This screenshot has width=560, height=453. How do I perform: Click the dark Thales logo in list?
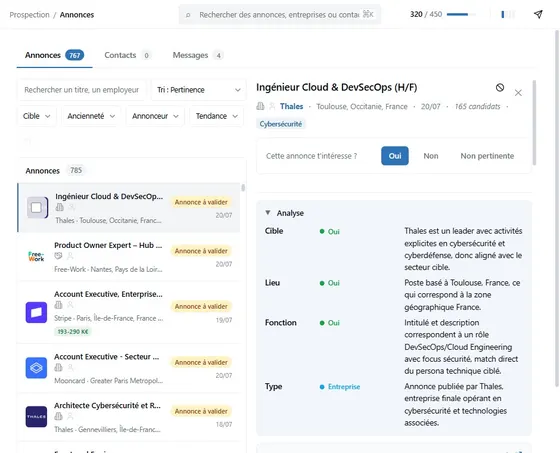coord(36,417)
